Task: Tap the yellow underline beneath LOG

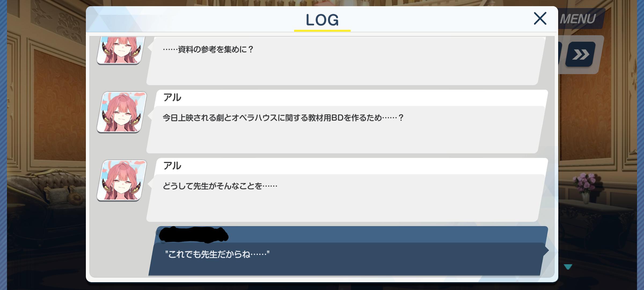Action: (x=322, y=31)
